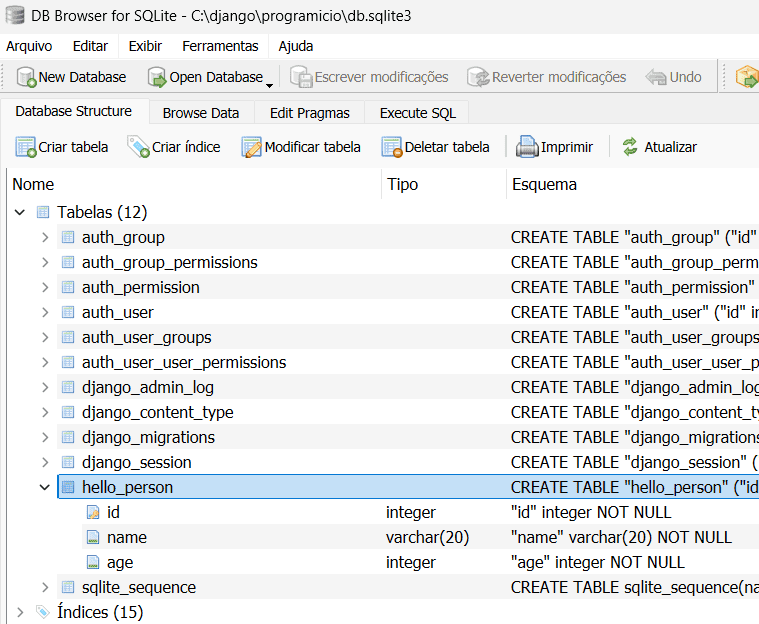Click the field icon next to name
The image size is (759, 624).
pyautogui.click(x=93, y=537)
